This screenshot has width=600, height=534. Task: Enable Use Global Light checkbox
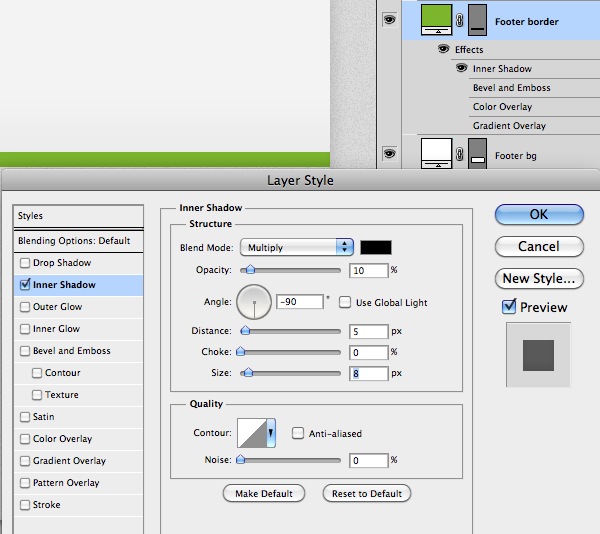(345, 302)
